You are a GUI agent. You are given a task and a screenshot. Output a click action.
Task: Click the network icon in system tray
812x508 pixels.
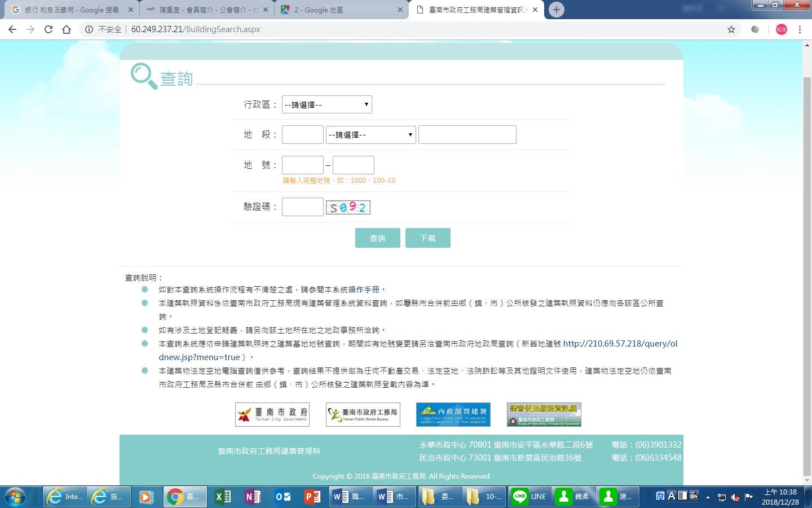[722, 497]
